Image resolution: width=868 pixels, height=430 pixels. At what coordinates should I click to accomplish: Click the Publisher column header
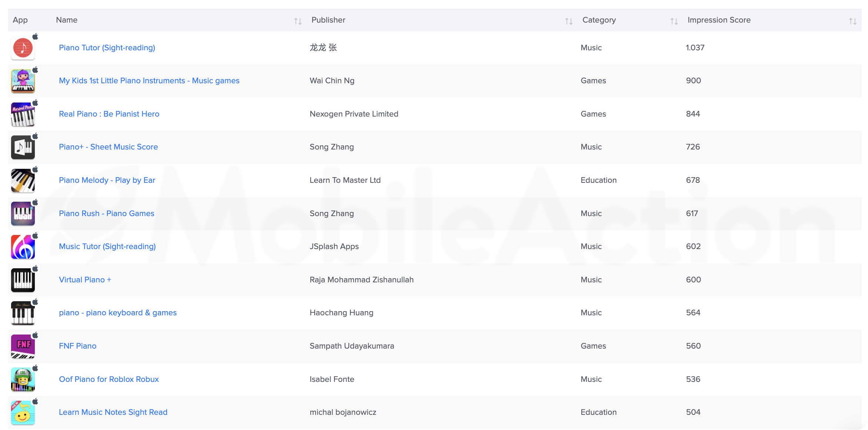pyautogui.click(x=328, y=20)
